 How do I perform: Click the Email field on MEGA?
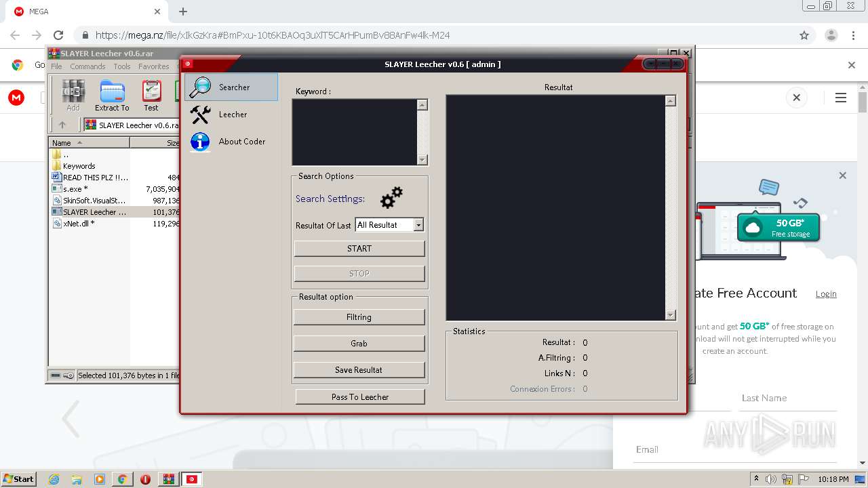(x=735, y=449)
